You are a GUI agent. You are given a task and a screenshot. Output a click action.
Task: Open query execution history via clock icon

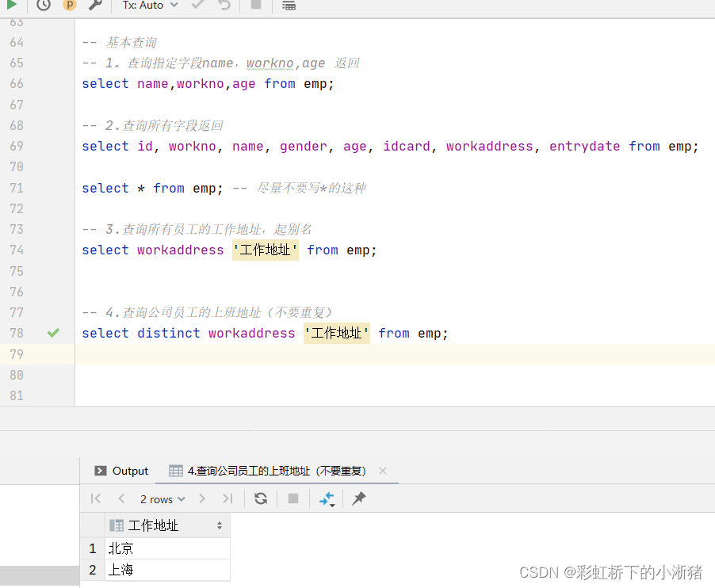click(43, 6)
